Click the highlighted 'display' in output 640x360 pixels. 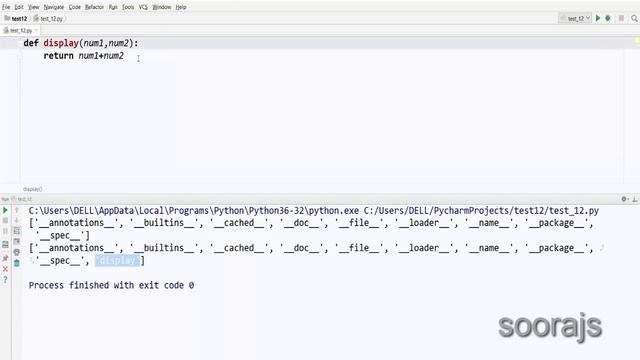click(118, 260)
